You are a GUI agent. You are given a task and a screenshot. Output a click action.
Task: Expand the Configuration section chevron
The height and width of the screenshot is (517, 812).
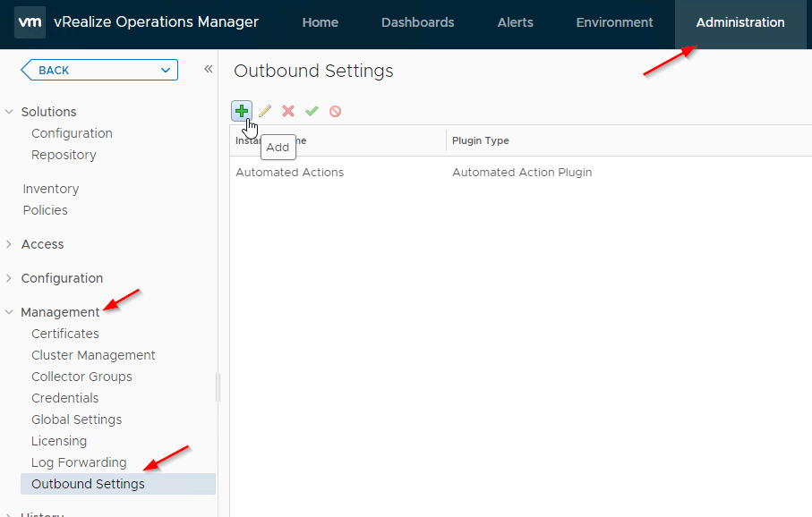[x=9, y=278]
